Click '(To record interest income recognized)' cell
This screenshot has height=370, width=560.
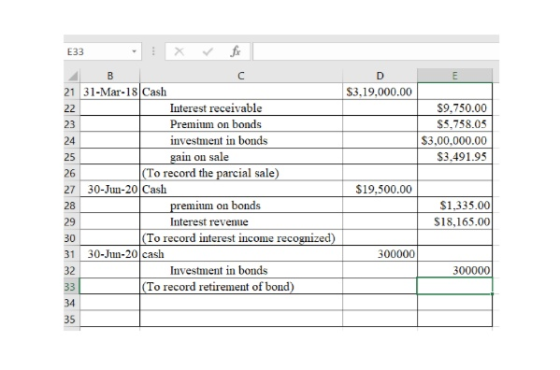(x=241, y=238)
